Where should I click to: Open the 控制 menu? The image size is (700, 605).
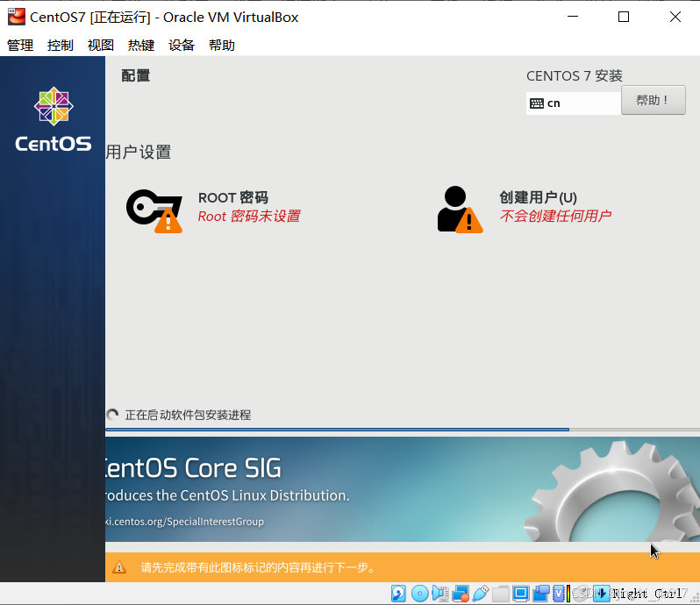pos(61,45)
